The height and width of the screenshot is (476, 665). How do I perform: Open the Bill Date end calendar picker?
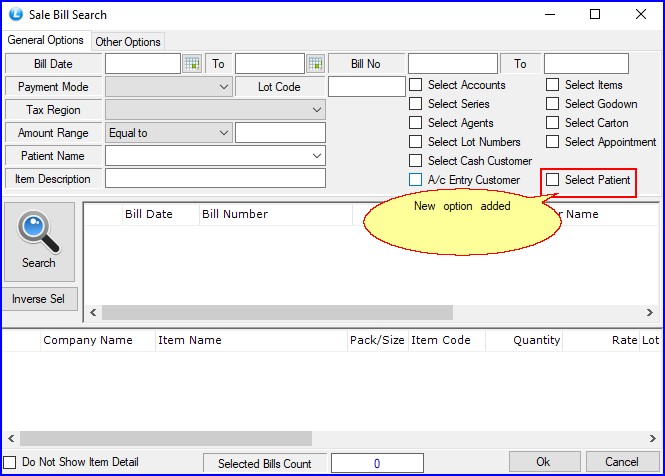point(316,64)
